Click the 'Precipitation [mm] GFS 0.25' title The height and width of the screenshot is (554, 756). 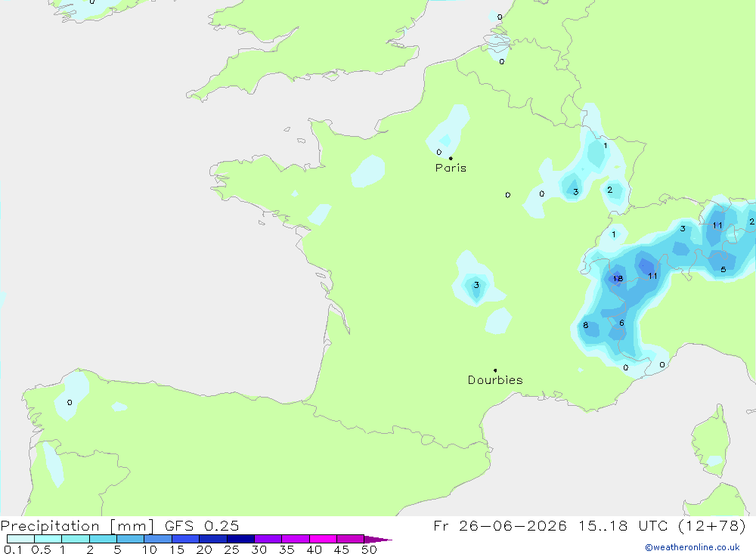point(119,525)
